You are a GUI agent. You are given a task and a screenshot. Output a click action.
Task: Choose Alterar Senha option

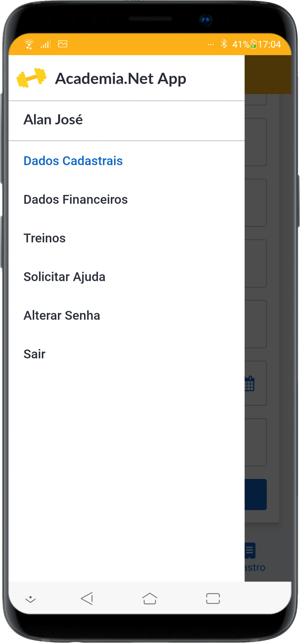pos(62,315)
